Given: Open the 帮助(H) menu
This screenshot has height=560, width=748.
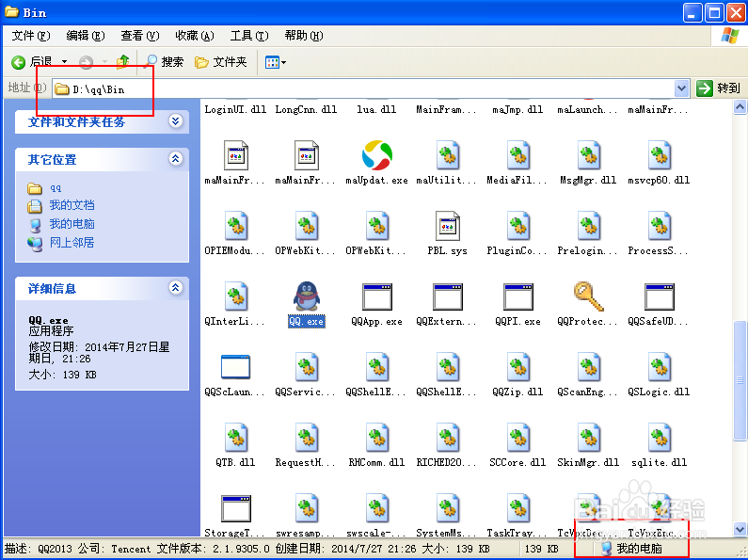Looking at the screenshot, I should (x=304, y=36).
